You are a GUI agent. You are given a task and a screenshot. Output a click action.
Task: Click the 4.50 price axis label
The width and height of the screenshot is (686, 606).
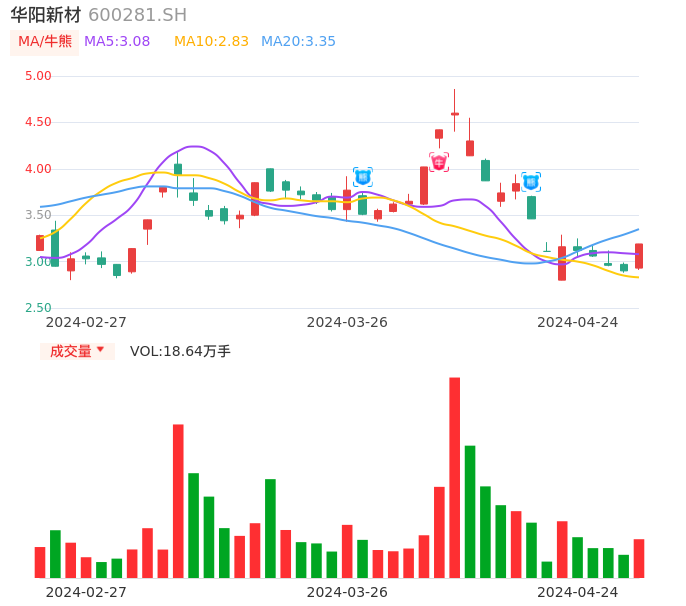pos(38,122)
